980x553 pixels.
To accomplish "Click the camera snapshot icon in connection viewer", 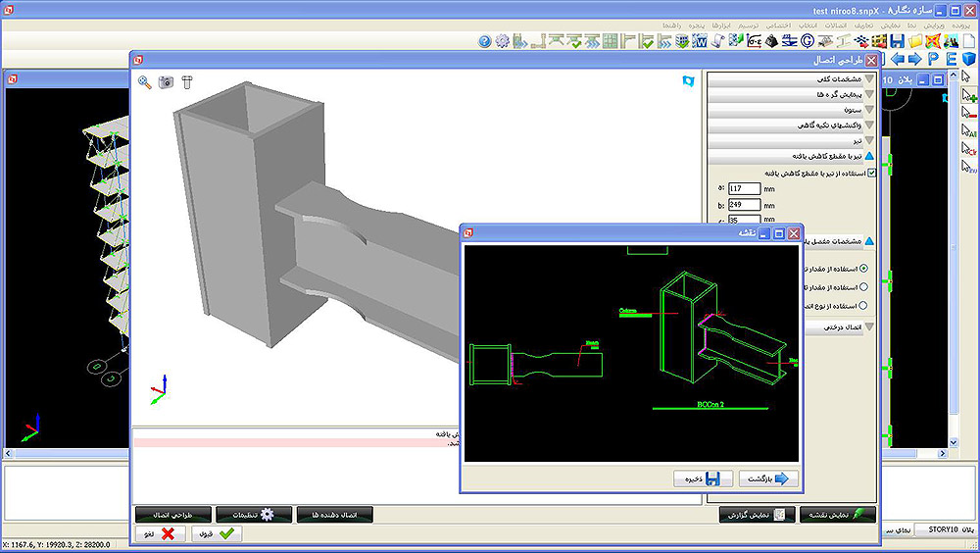I will [x=166, y=82].
